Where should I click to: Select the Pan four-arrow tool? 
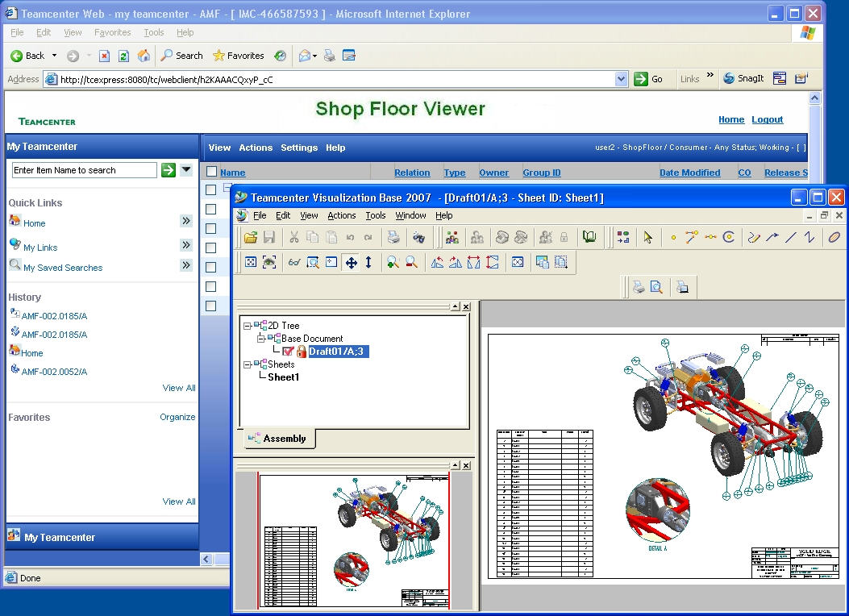click(x=351, y=263)
